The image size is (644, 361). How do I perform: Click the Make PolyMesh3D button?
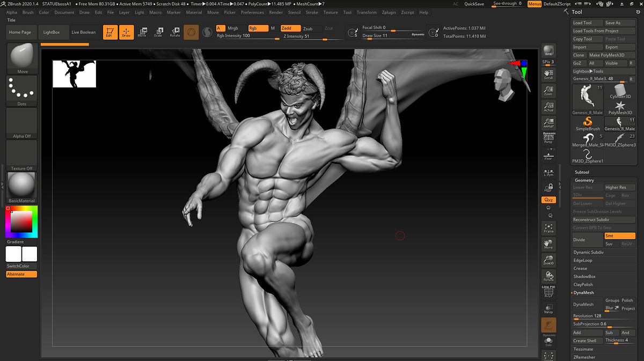click(x=611, y=55)
